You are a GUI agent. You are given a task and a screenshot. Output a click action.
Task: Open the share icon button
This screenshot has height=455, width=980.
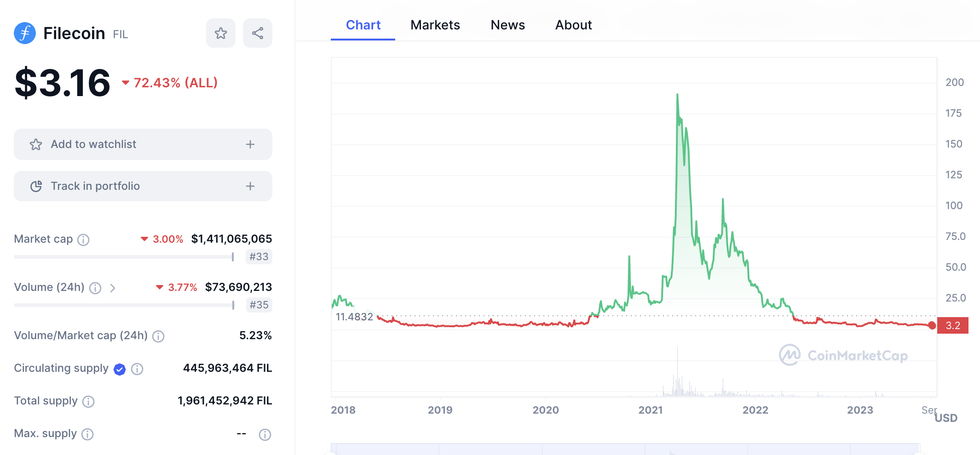click(258, 33)
